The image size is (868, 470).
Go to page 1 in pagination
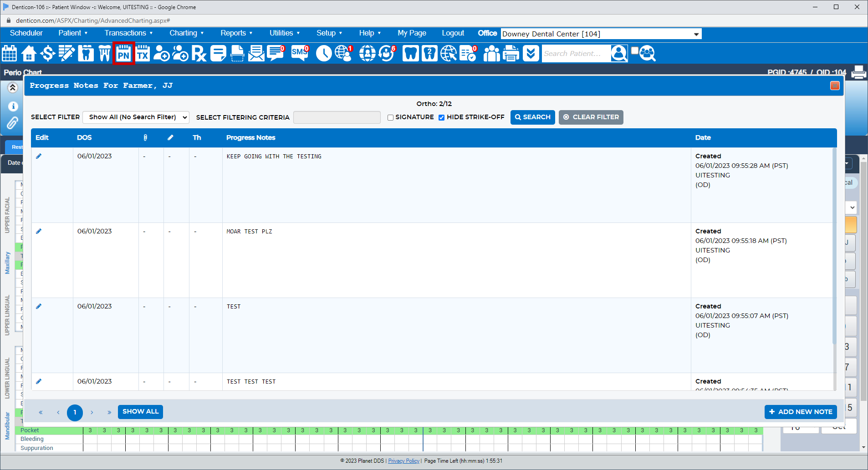point(75,413)
